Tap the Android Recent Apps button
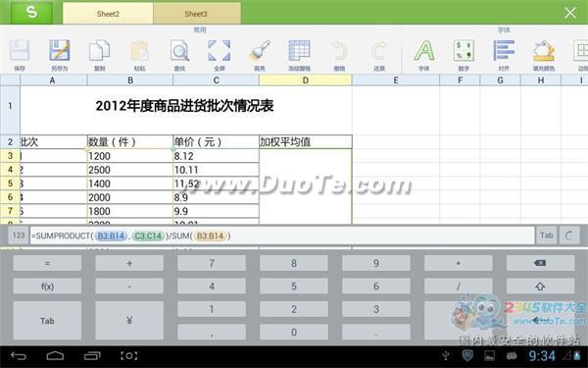This screenshot has width=588, height=368. (x=92, y=355)
